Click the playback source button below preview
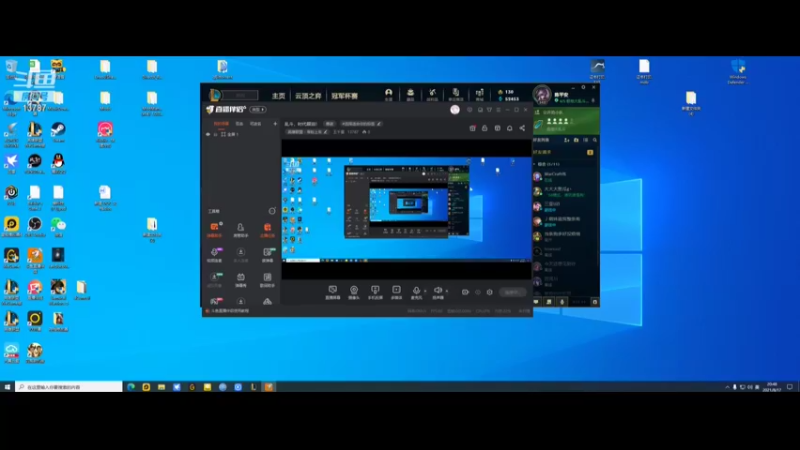 click(x=396, y=292)
